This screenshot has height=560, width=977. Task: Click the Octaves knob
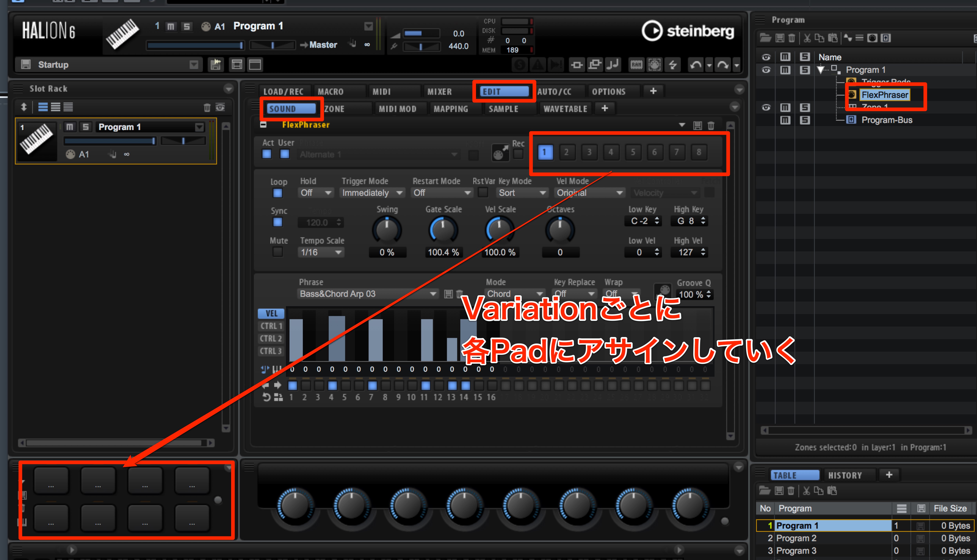click(560, 230)
